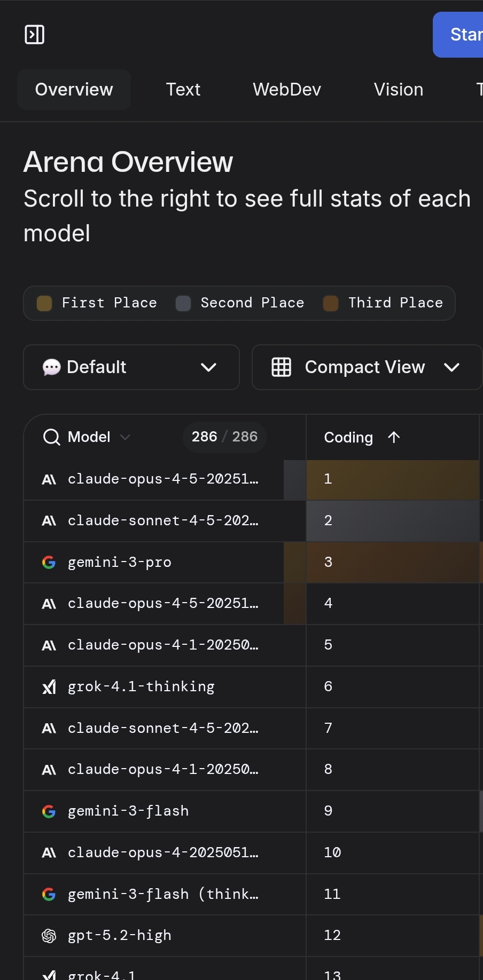483x980 pixels.
Task: Sort by the Coding column arrow
Action: [x=394, y=437]
